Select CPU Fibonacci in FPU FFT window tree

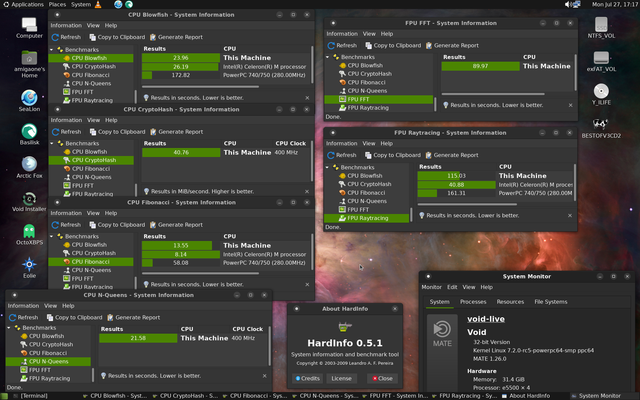pyautogui.click(x=366, y=82)
